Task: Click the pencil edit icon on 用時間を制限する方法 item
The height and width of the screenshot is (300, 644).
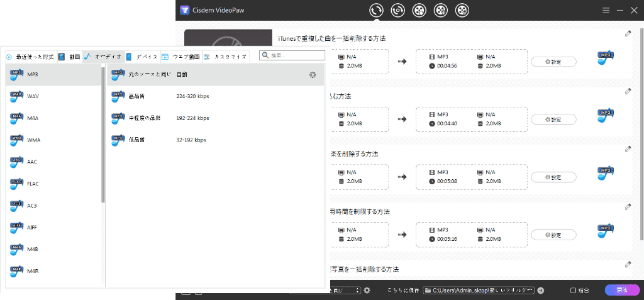Action: pyautogui.click(x=628, y=207)
